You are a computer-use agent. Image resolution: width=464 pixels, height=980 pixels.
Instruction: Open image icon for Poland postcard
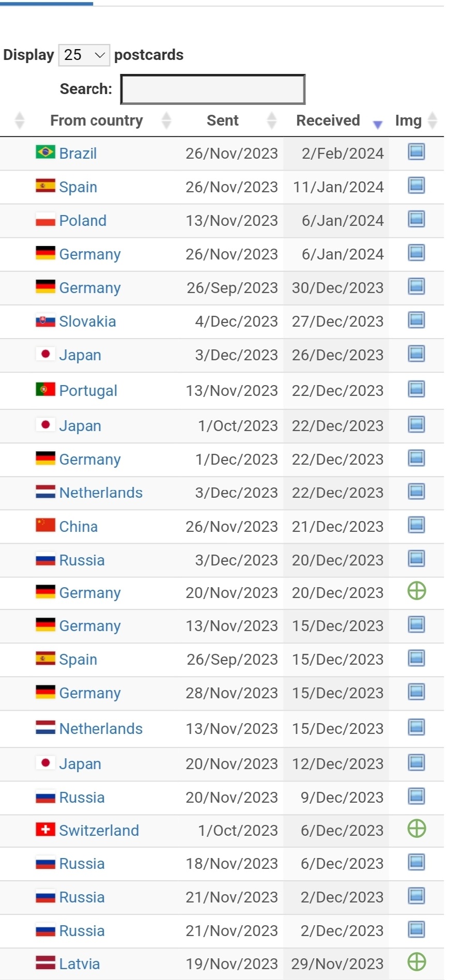[x=416, y=219]
